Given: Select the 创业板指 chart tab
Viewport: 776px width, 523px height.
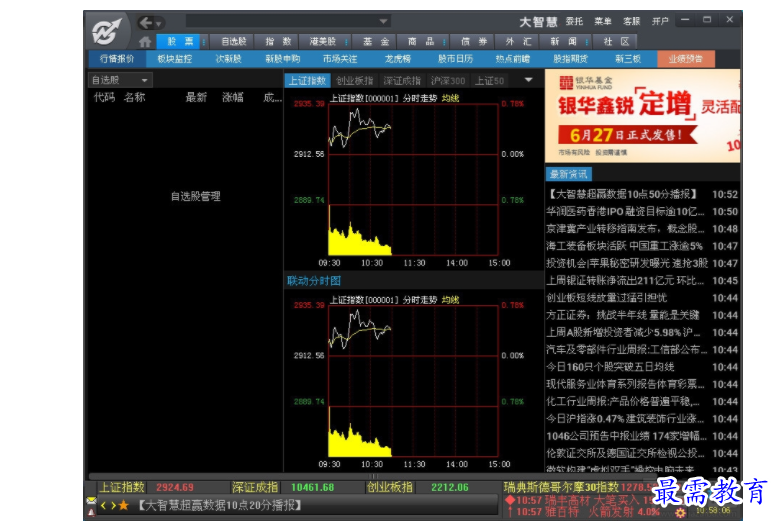Looking at the screenshot, I should click(354, 81).
